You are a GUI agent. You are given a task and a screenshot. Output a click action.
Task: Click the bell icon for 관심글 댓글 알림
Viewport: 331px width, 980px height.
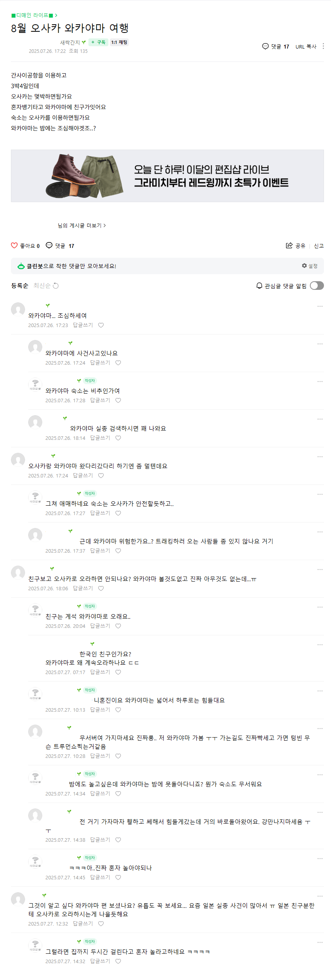[259, 286]
